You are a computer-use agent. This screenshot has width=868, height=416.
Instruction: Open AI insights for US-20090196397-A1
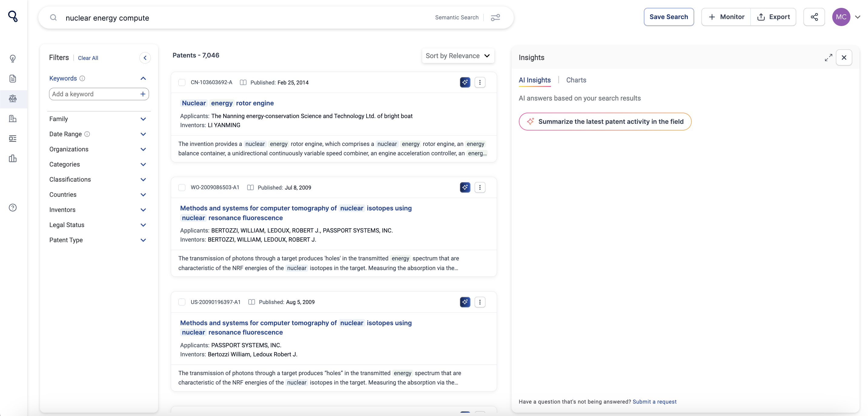(x=465, y=302)
